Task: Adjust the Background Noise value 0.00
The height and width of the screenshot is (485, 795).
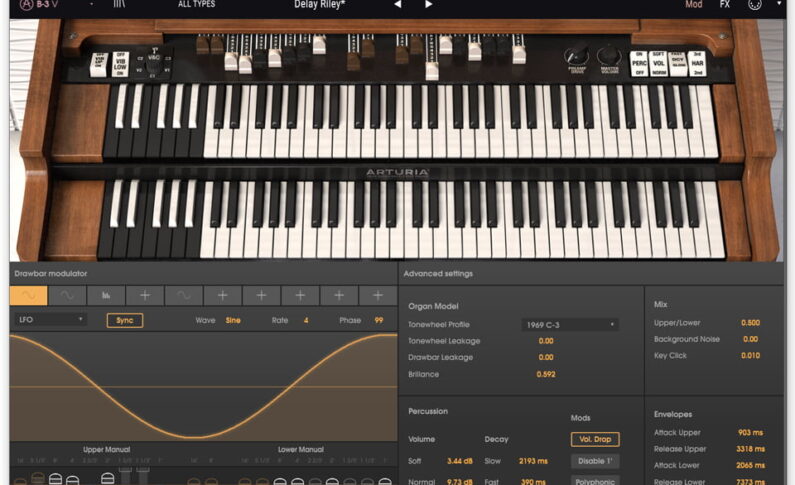Action: click(750, 339)
